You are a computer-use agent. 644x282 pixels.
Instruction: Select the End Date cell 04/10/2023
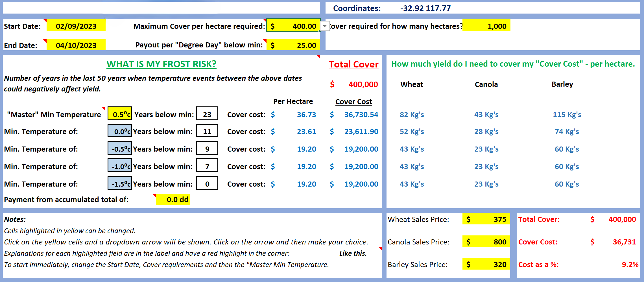click(x=76, y=45)
